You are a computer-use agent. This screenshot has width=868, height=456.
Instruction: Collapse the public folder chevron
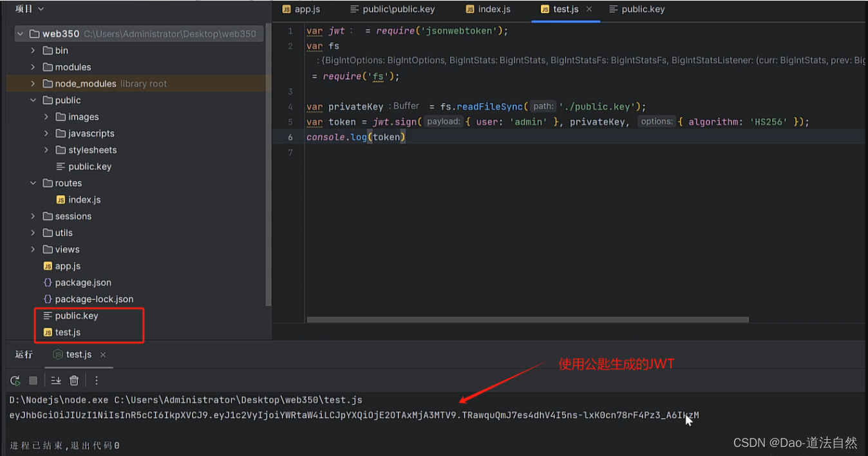[x=33, y=100]
